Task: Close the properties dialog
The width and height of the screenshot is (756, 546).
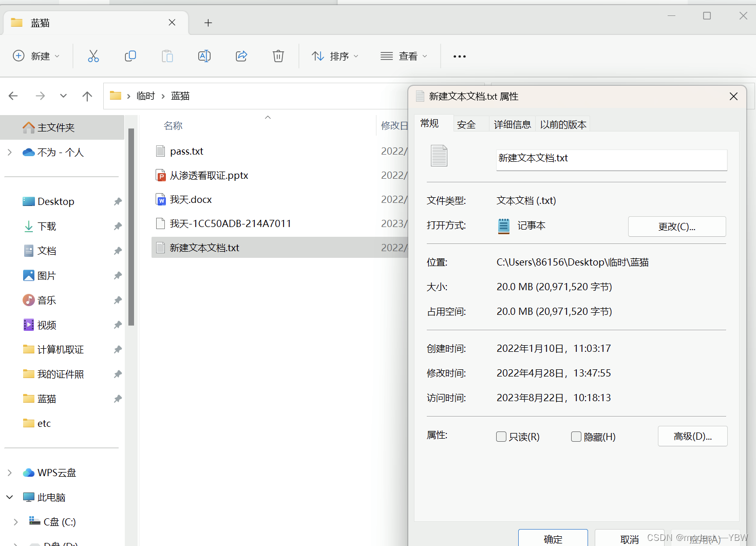Action: click(x=733, y=97)
